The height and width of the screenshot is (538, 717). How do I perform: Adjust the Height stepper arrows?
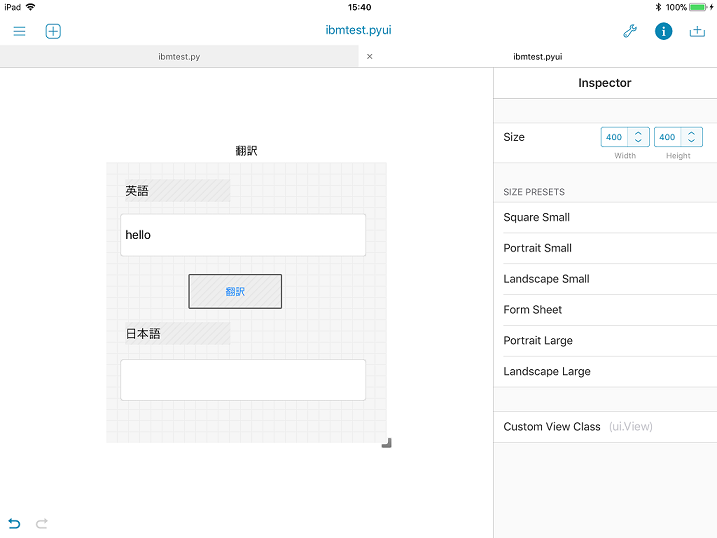tap(692, 137)
